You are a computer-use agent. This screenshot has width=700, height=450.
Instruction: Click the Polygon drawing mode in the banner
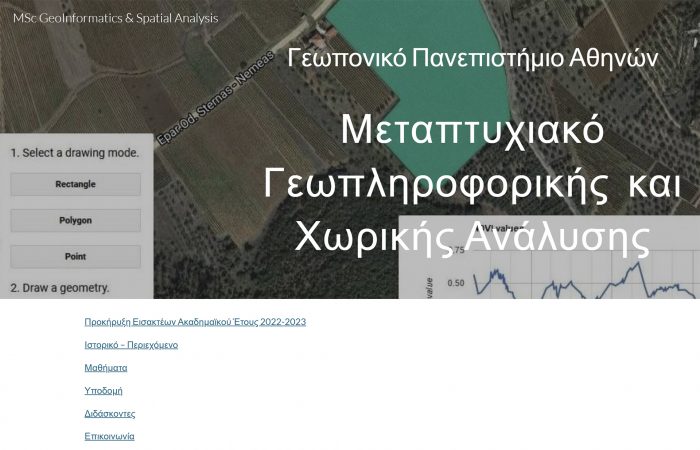point(75,221)
